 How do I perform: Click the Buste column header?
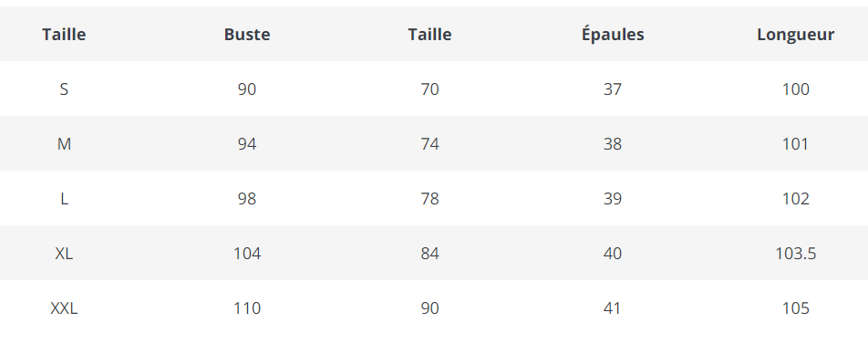coord(247,35)
